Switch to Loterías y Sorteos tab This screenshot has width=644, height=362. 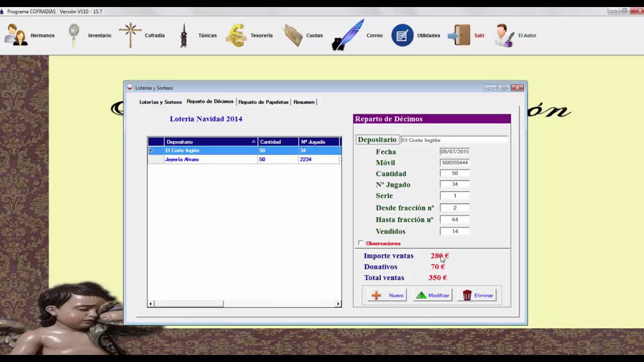coord(160,102)
